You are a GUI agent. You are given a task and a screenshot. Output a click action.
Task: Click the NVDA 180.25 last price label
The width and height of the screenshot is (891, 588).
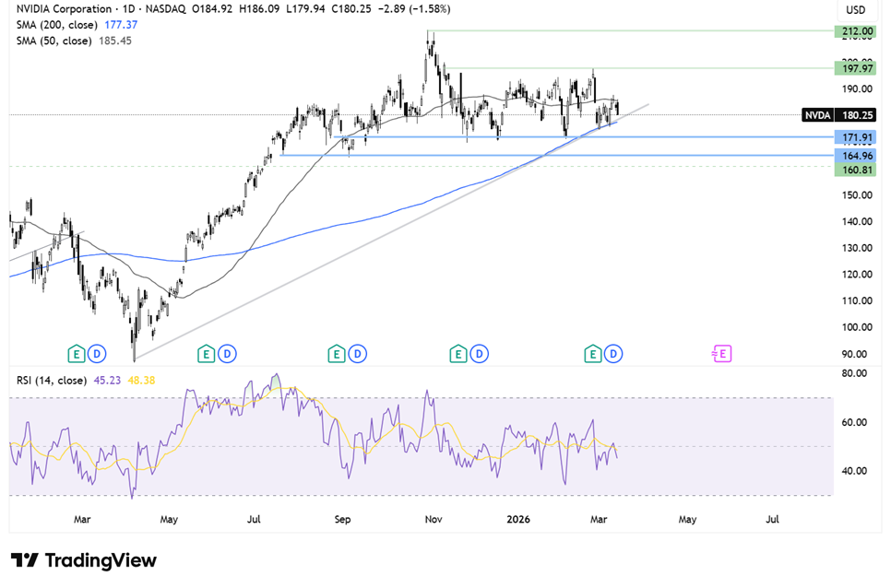(x=838, y=115)
